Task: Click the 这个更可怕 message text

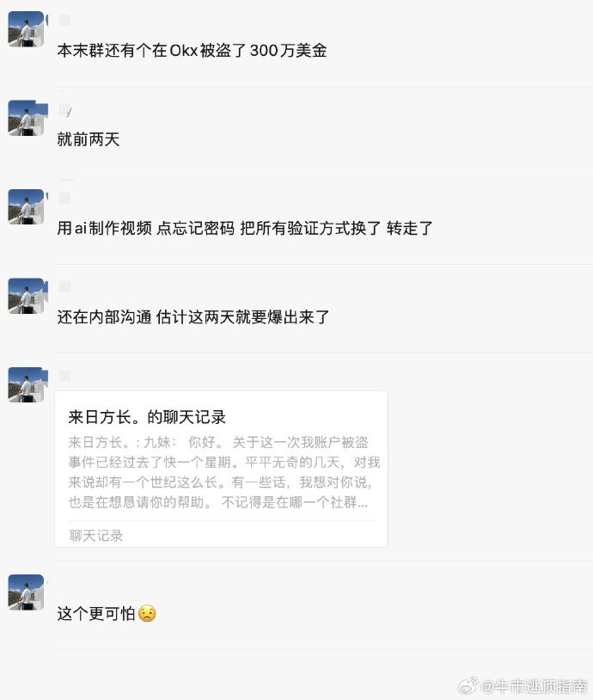Action: point(96,614)
